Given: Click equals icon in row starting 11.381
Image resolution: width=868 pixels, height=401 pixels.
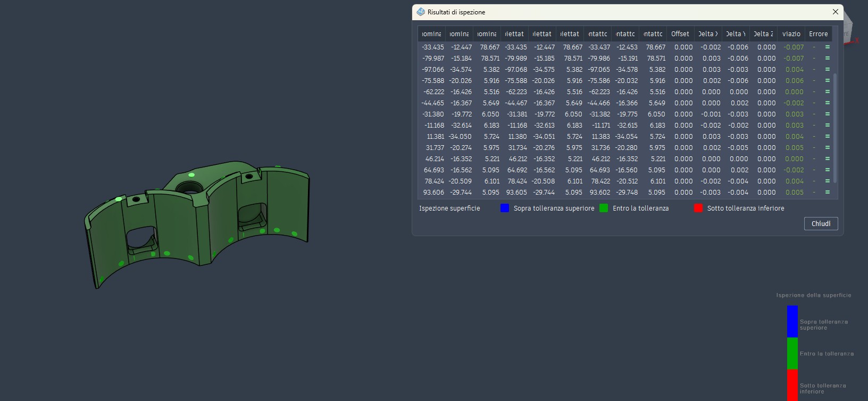Looking at the screenshot, I should pos(828,137).
